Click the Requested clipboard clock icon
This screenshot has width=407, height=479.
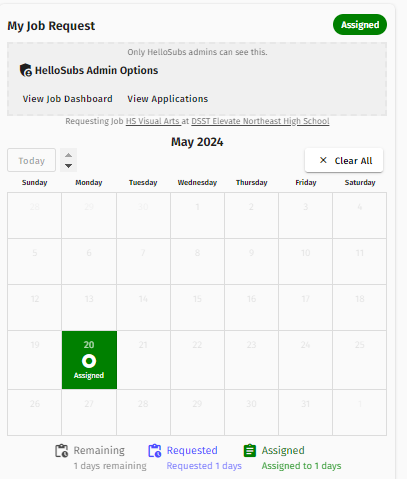155,451
